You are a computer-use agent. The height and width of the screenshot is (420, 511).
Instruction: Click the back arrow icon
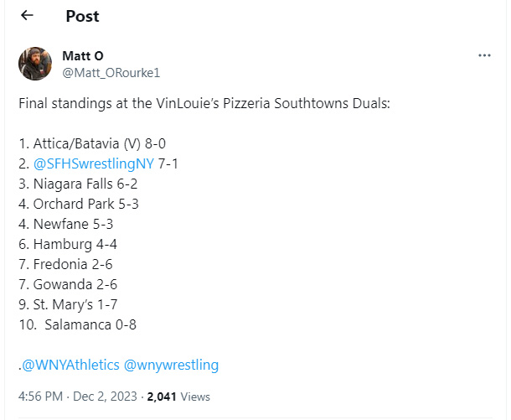coord(27,16)
